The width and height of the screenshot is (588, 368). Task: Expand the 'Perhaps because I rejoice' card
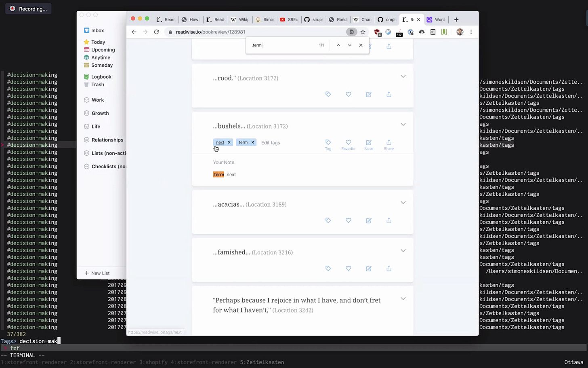[x=403, y=299]
